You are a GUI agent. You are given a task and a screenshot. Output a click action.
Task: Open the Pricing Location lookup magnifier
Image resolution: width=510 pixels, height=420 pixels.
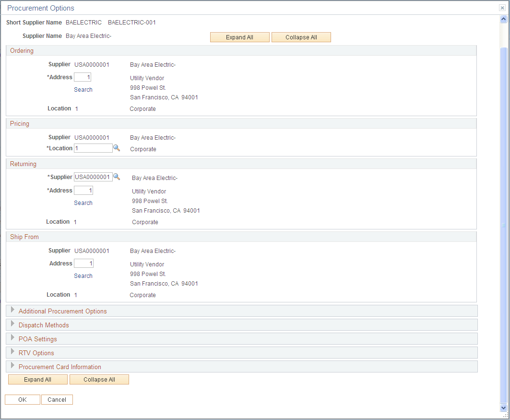[117, 148]
